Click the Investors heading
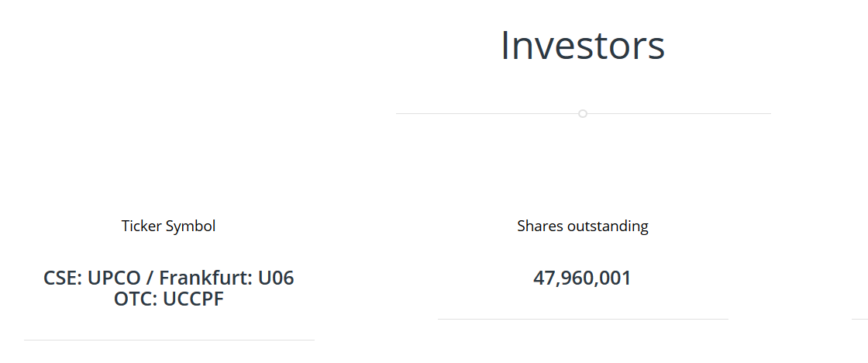Viewport: 868px width, 363px height. [583, 45]
